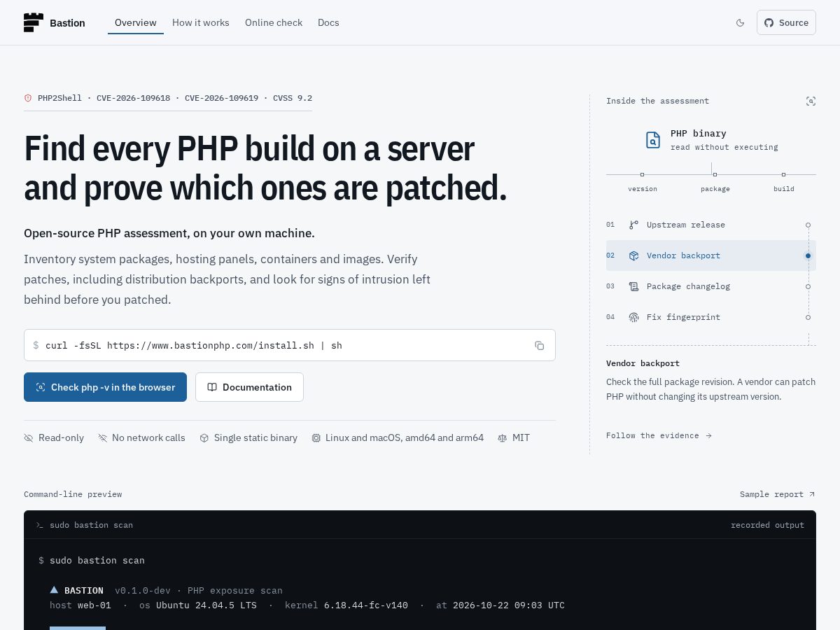Viewport: 840px width, 630px height.
Task: Click the 'CVE-2026-109619' text
Action: click(221, 98)
